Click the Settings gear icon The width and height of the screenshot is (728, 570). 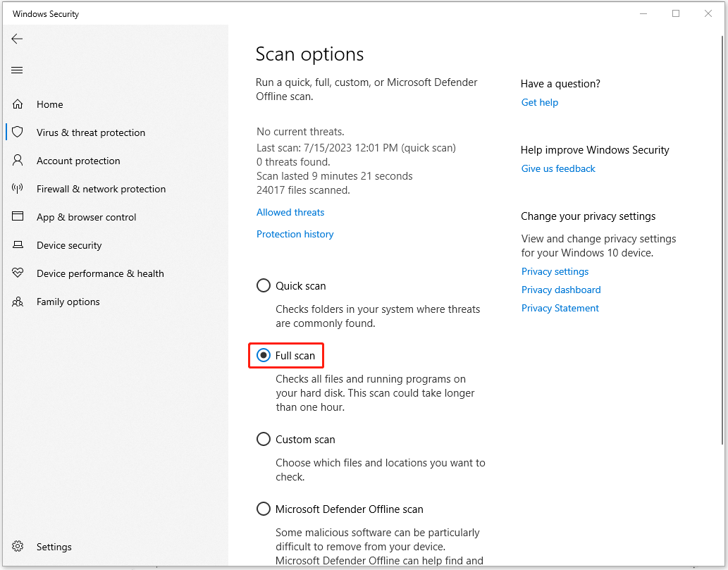18,546
